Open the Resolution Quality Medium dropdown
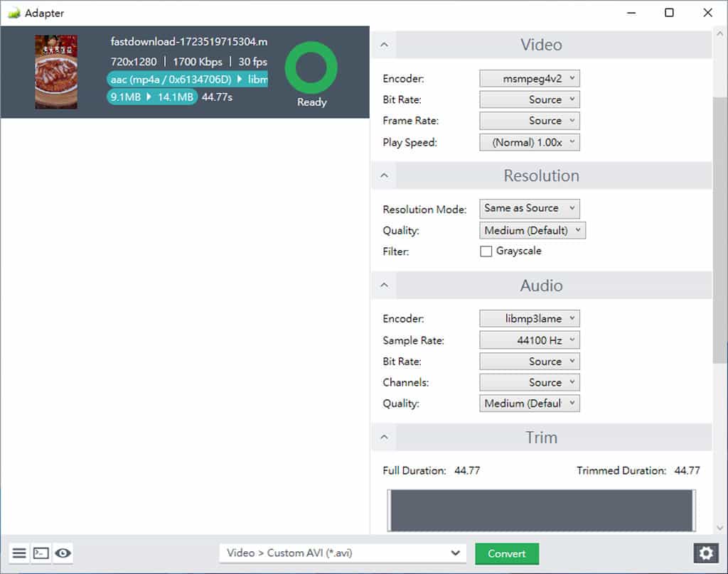 coord(532,230)
